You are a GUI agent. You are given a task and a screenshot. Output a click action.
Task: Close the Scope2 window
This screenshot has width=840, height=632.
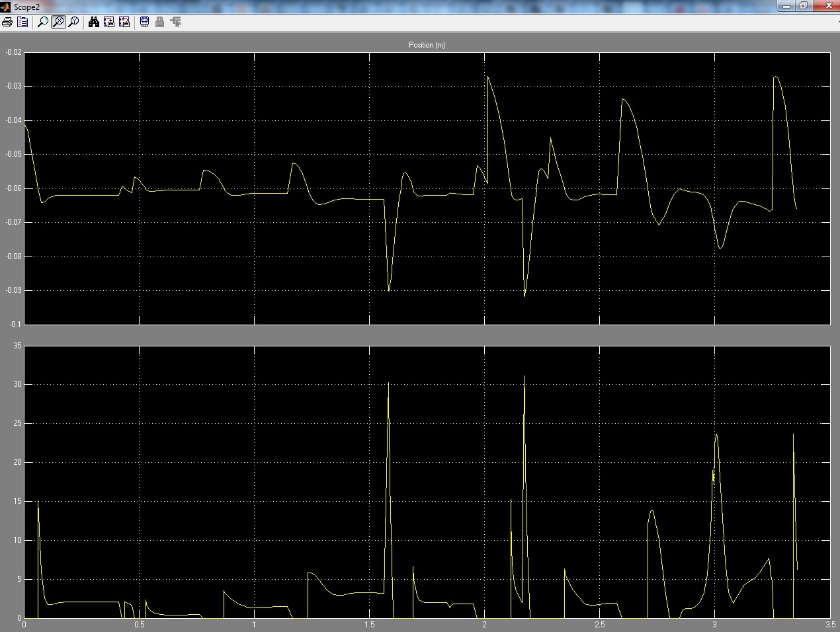tap(828, 6)
